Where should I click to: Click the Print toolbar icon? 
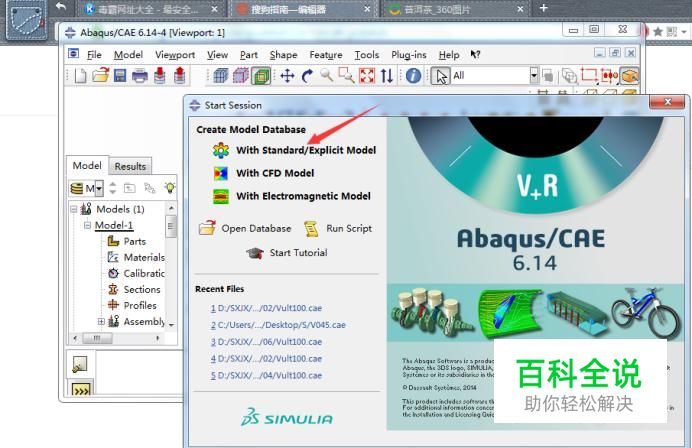pos(140,76)
